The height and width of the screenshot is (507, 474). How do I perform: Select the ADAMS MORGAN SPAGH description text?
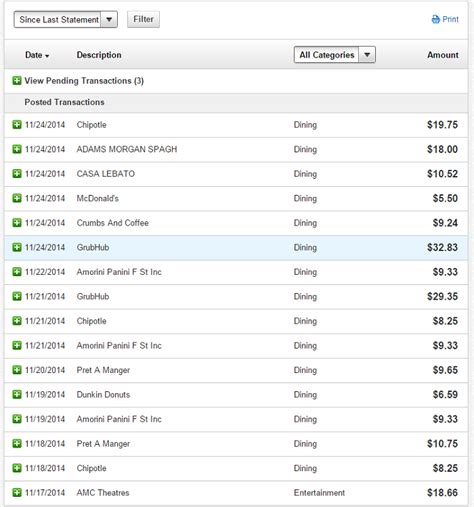point(127,149)
